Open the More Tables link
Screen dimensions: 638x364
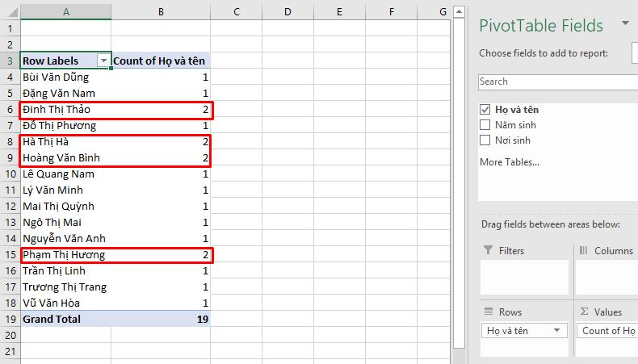tap(510, 162)
